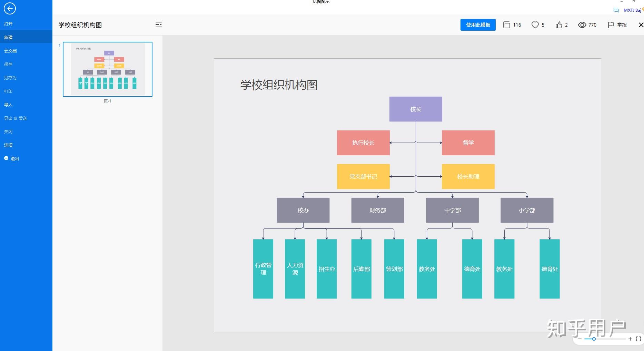Image resolution: width=644 pixels, height=351 pixels.
Task: Click the 人力资源 box
Action: point(295,269)
